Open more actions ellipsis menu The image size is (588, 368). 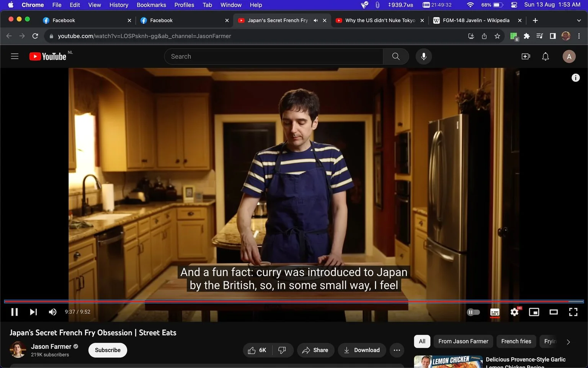pos(397,350)
